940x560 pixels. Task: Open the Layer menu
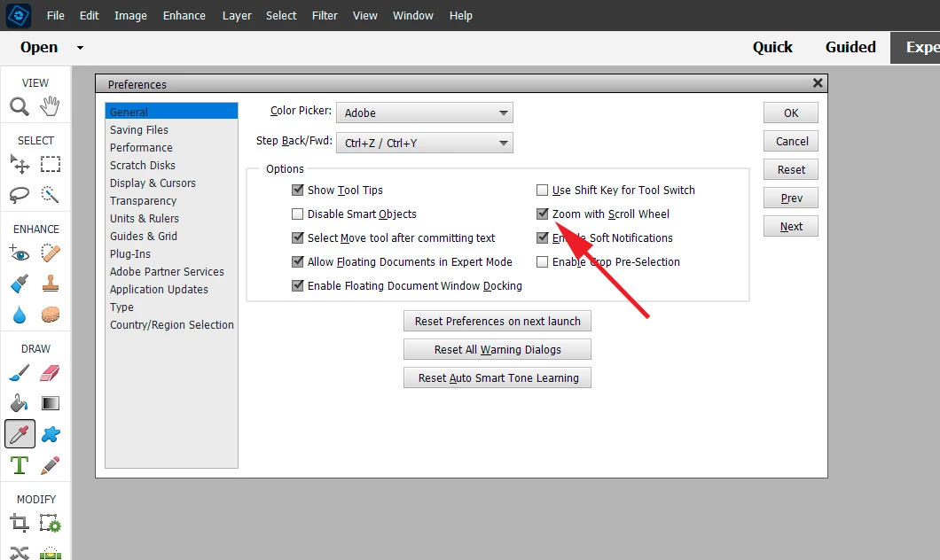pyautogui.click(x=237, y=16)
